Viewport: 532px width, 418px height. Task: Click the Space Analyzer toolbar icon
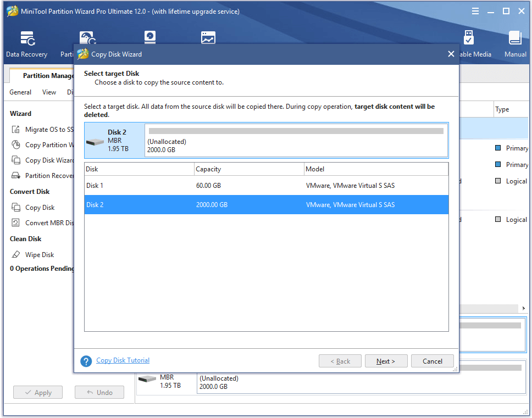[208, 37]
